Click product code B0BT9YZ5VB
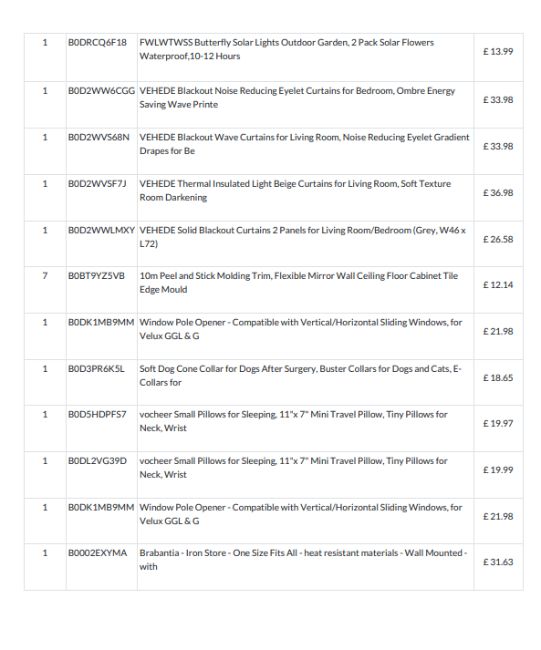541x650 pixels. tap(96, 276)
